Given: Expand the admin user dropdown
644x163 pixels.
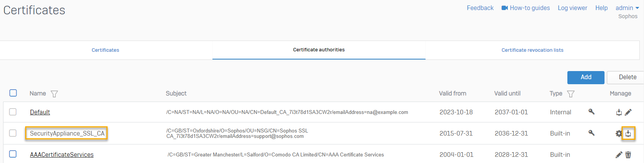Looking at the screenshot, I should 627,8.
